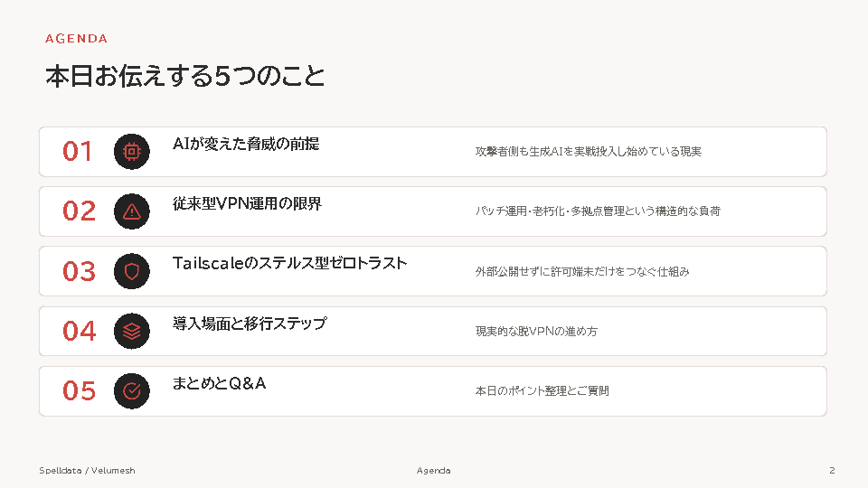Select the red number 03

click(80, 271)
